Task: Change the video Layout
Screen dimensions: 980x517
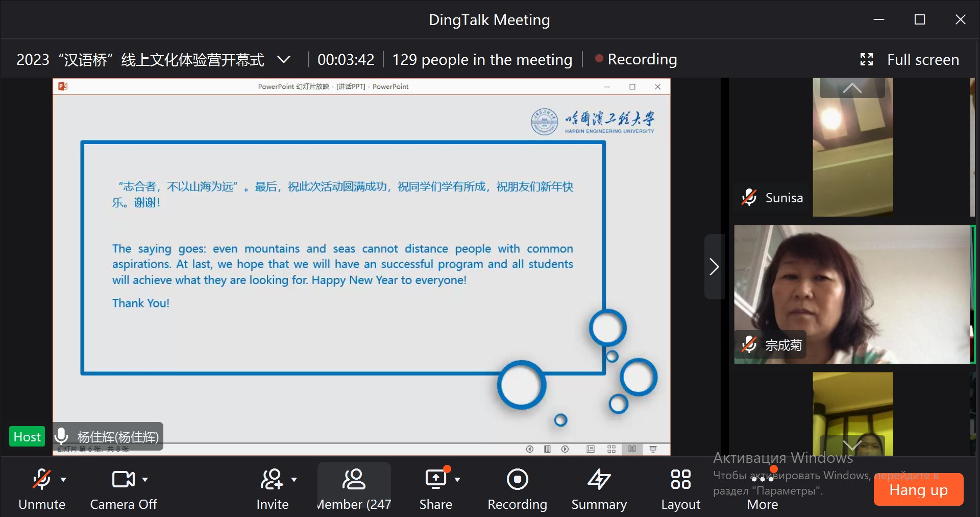Action: tap(681, 488)
